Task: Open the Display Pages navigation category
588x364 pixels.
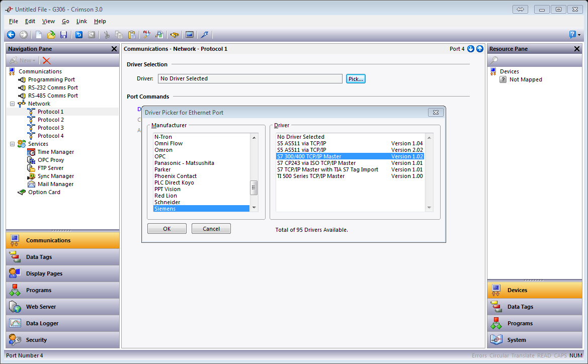Action: (63, 274)
